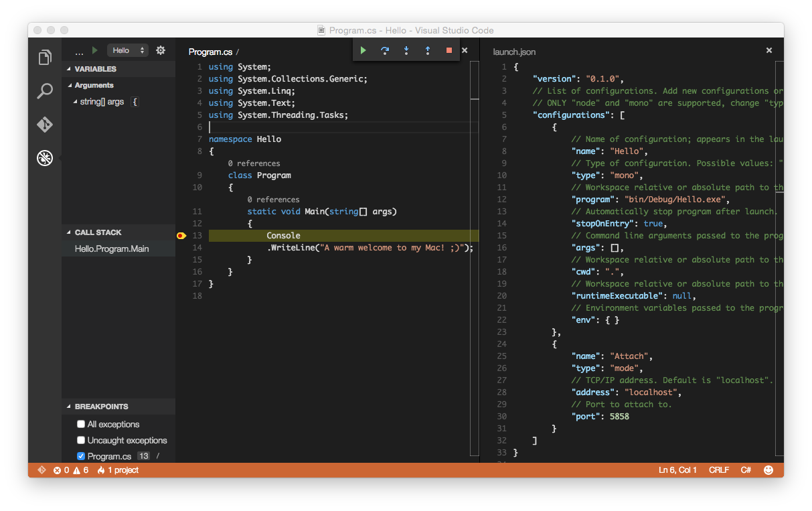Select the Program.cs editor tab title
The width and height of the screenshot is (812, 511).
click(211, 52)
